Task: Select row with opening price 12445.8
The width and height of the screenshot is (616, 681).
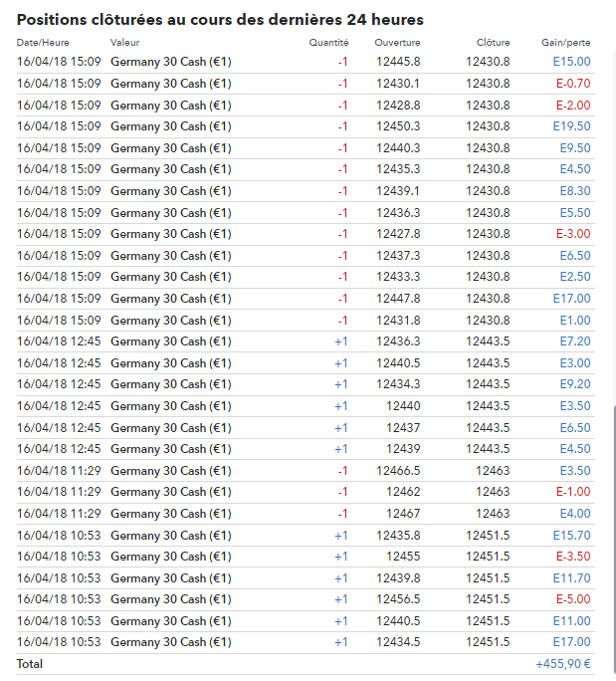Action: tap(398, 62)
